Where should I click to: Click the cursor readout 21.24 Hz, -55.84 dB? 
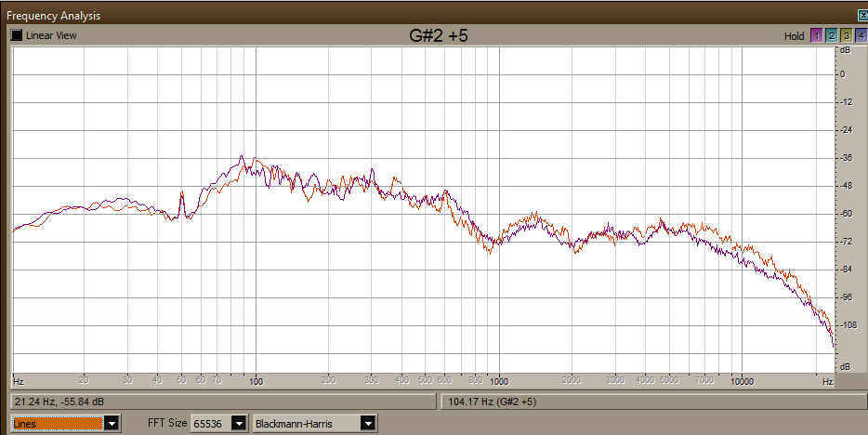coord(223,402)
